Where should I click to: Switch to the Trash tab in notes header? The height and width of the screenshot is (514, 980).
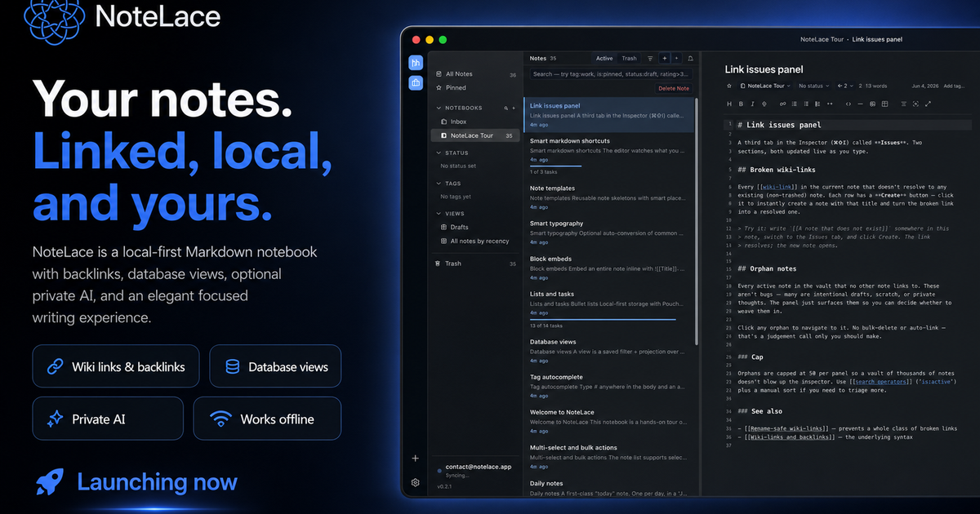pyautogui.click(x=629, y=59)
